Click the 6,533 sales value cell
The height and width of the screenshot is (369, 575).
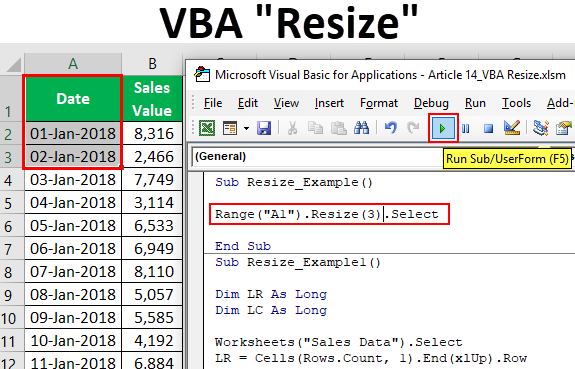pyautogui.click(x=152, y=226)
